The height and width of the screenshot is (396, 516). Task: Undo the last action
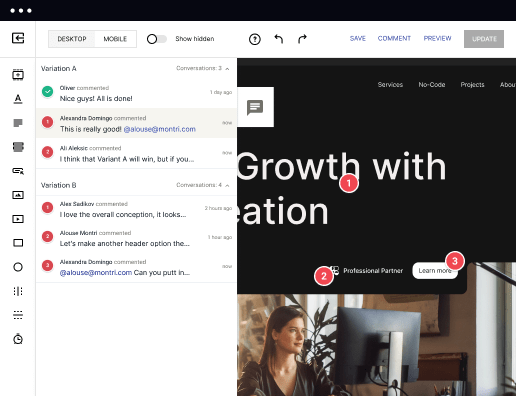point(279,39)
